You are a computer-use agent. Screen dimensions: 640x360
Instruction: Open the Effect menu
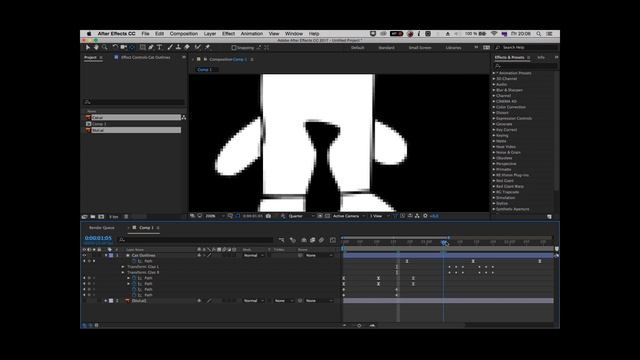[x=228, y=34]
